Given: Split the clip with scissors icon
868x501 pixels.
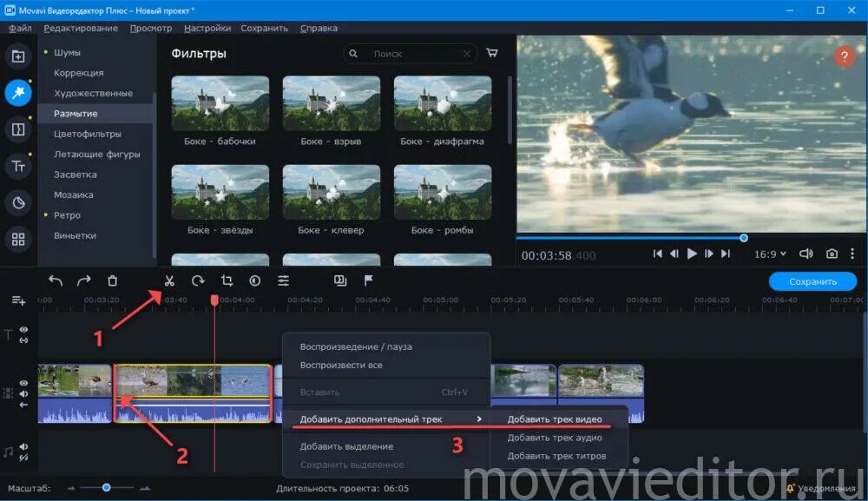Looking at the screenshot, I should tap(169, 280).
